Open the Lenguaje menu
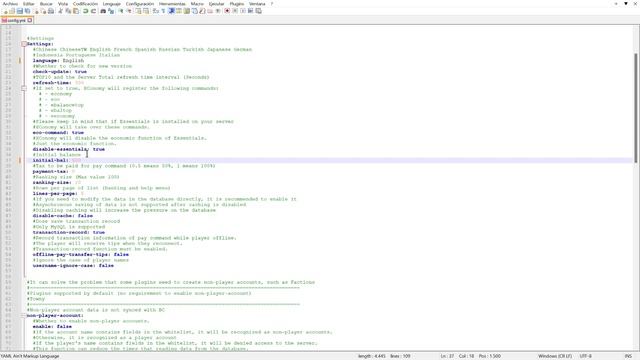Screen dimensions: 640x360 (x=111, y=4)
